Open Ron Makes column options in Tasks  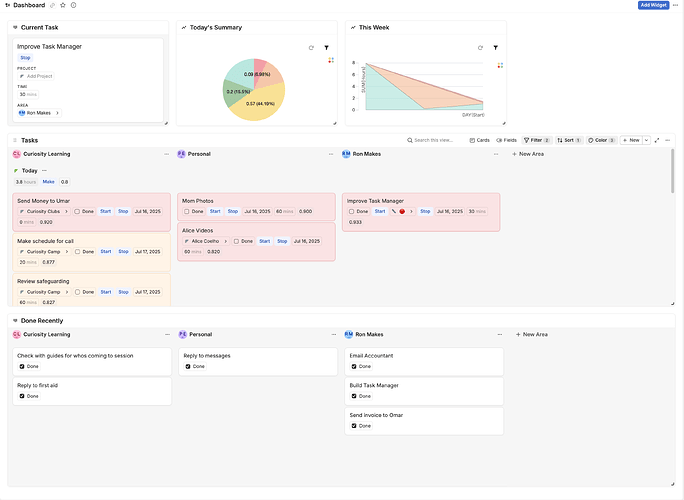click(x=496, y=154)
